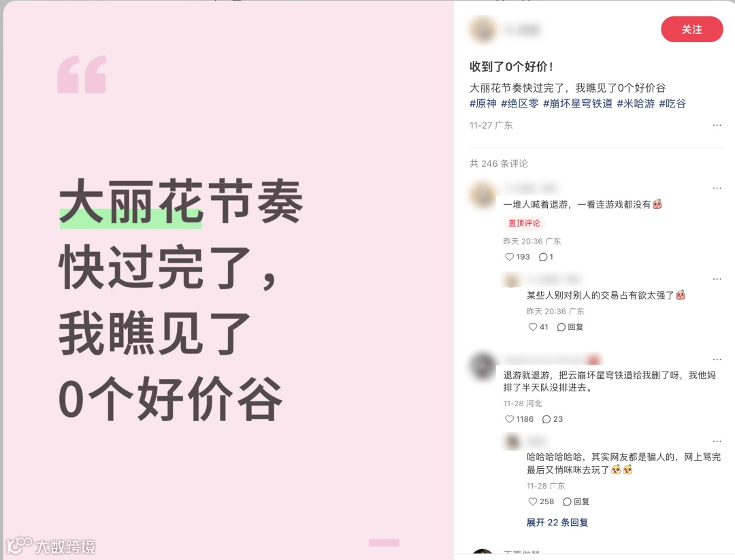Image resolution: width=735 pixels, height=560 pixels.
Task: Open the #原神 hashtag
Action: 483,103
